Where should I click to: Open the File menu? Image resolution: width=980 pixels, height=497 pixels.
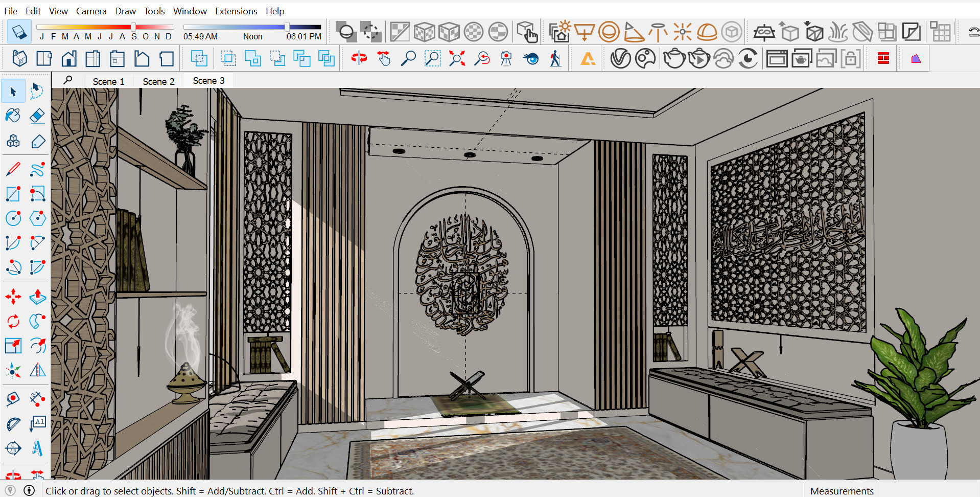pyautogui.click(x=11, y=11)
